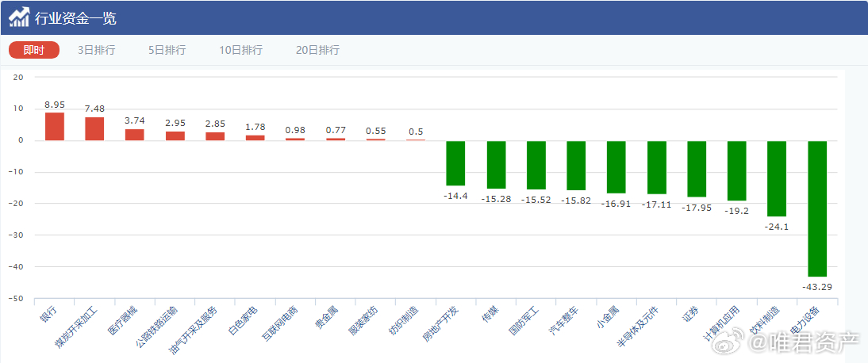868x363 pixels.
Task: Click the 证券 green bar
Action: pos(697,169)
